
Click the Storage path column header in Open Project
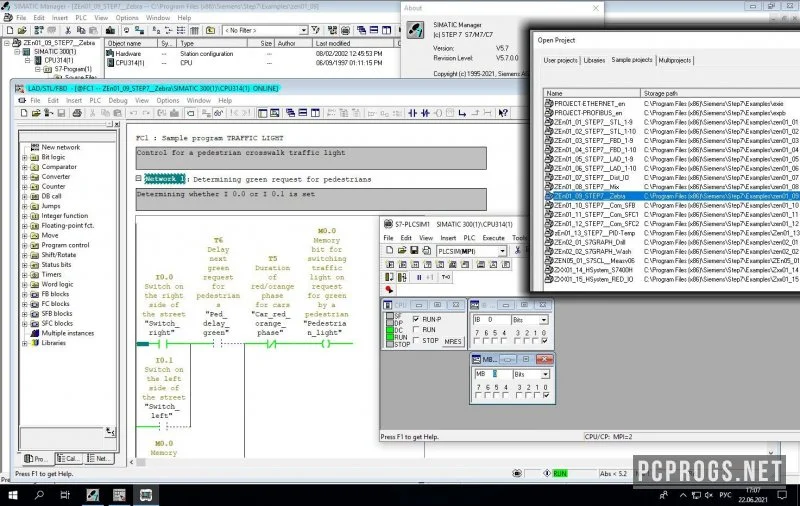[x=719, y=93]
